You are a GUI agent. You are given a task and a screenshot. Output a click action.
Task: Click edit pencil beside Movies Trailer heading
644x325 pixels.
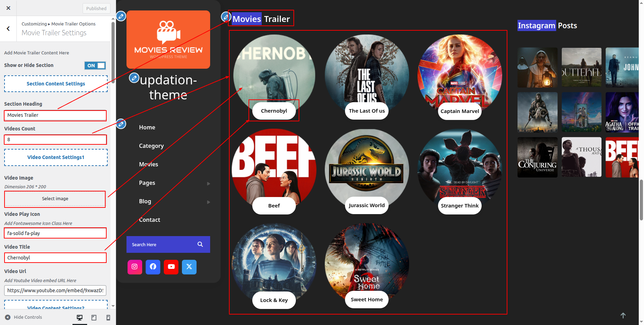pyautogui.click(x=226, y=16)
